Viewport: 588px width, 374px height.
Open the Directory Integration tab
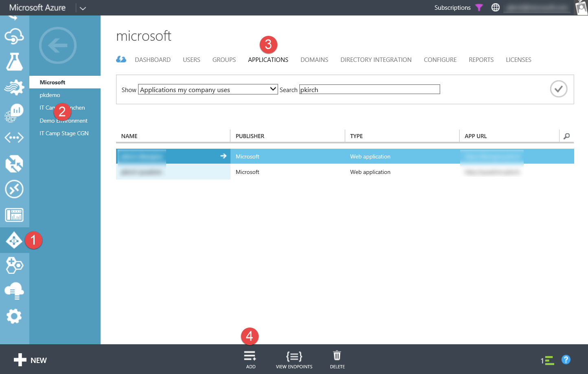[x=376, y=60]
